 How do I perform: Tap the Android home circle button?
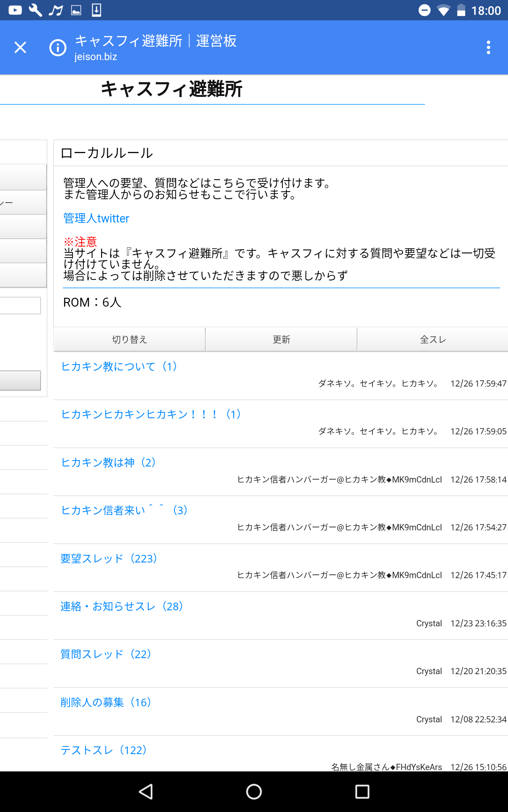pos(254,791)
